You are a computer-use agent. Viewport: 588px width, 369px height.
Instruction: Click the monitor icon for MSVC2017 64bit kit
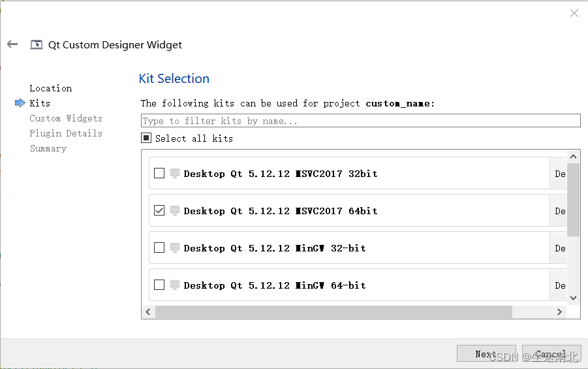[x=174, y=210]
